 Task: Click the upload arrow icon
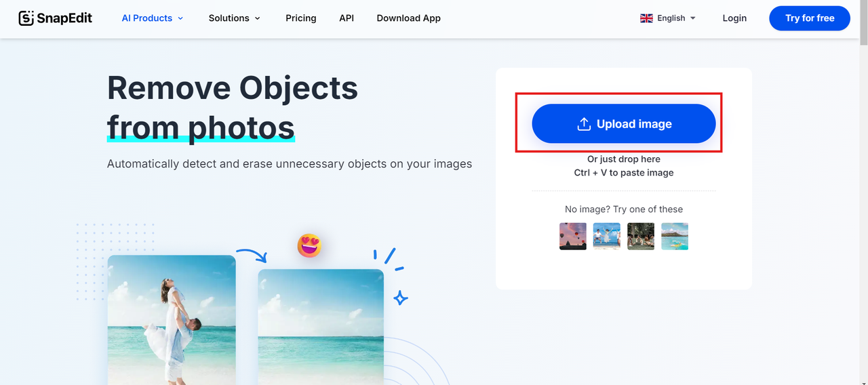point(584,124)
